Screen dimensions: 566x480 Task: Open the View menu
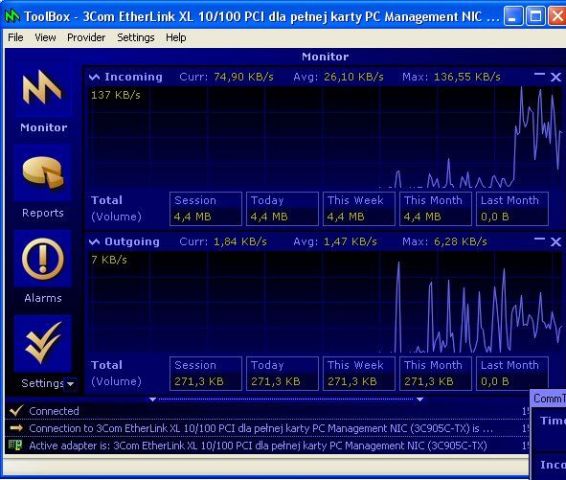[x=45, y=37]
